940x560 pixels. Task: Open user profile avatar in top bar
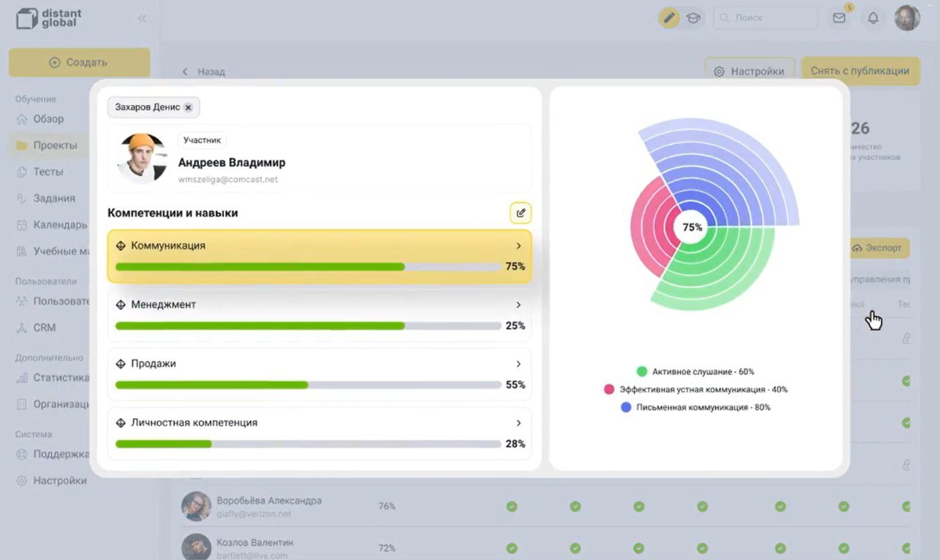pyautogui.click(x=907, y=18)
